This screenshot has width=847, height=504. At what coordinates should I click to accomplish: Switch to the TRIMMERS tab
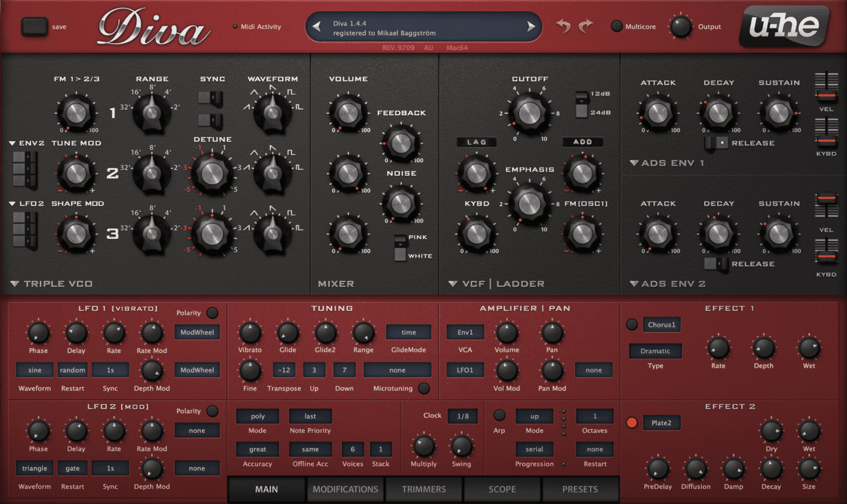click(x=423, y=489)
